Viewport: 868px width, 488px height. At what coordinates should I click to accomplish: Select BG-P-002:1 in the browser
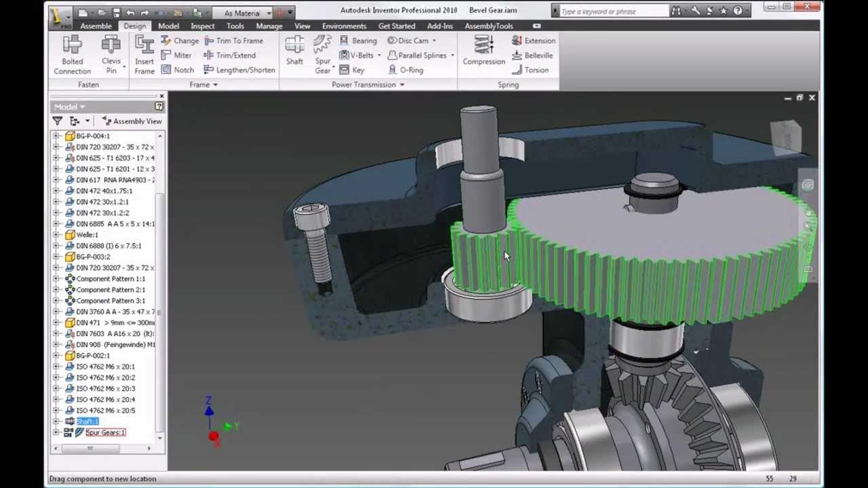(x=93, y=355)
